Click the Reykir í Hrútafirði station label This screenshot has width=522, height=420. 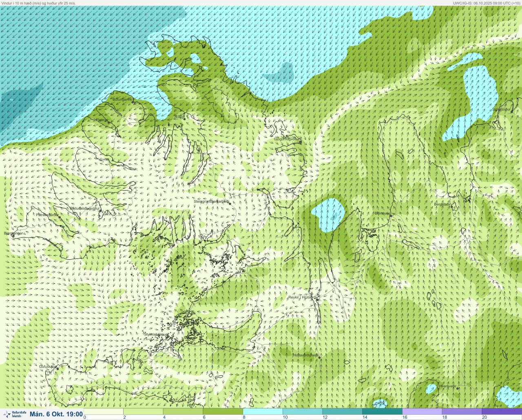point(303,297)
